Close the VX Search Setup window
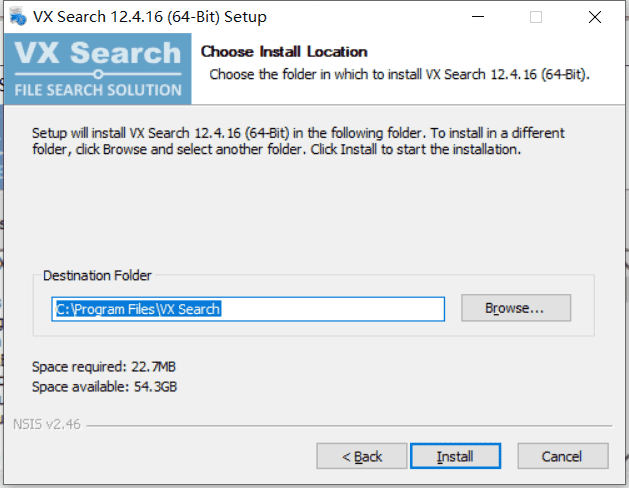This screenshot has height=488, width=629. (595, 17)
